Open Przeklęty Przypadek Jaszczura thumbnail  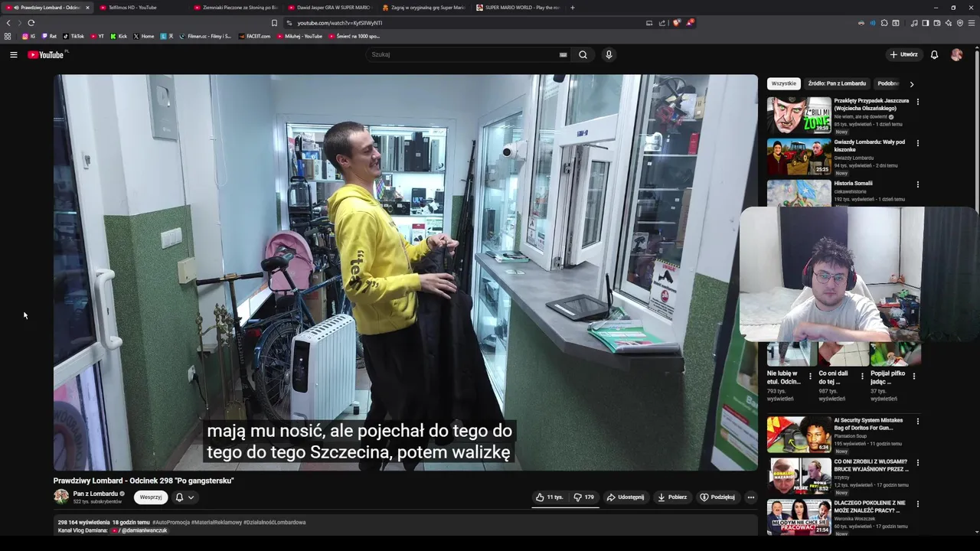799,115
